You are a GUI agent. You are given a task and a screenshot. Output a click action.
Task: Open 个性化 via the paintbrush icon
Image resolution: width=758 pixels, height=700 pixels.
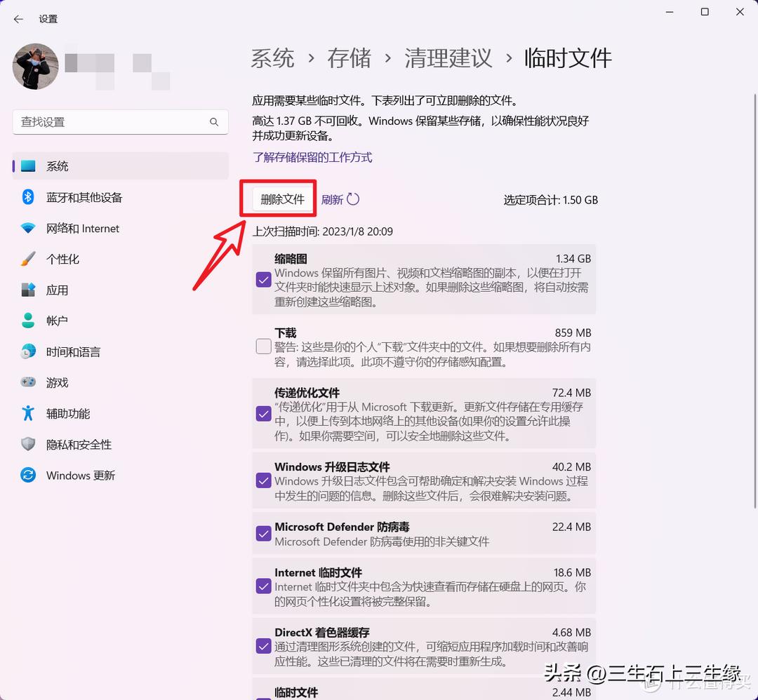tap(27, 259)
